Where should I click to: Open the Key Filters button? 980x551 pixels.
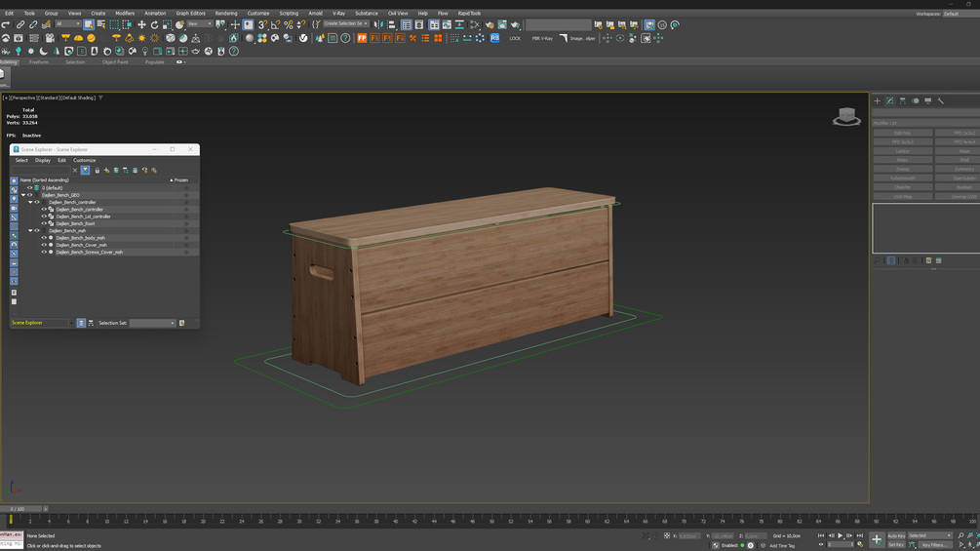pyautogui.click(x=934, y=545)
